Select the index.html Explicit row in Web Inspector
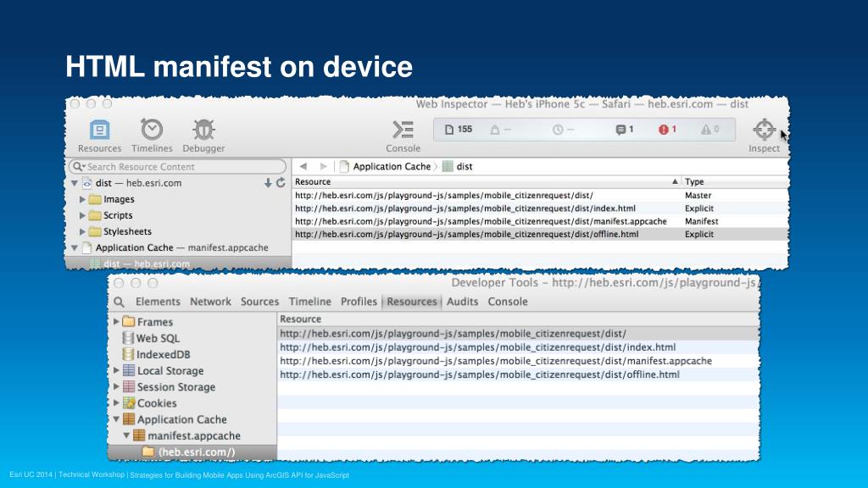This screenshot has width=868, height=488. coord(540,208)
